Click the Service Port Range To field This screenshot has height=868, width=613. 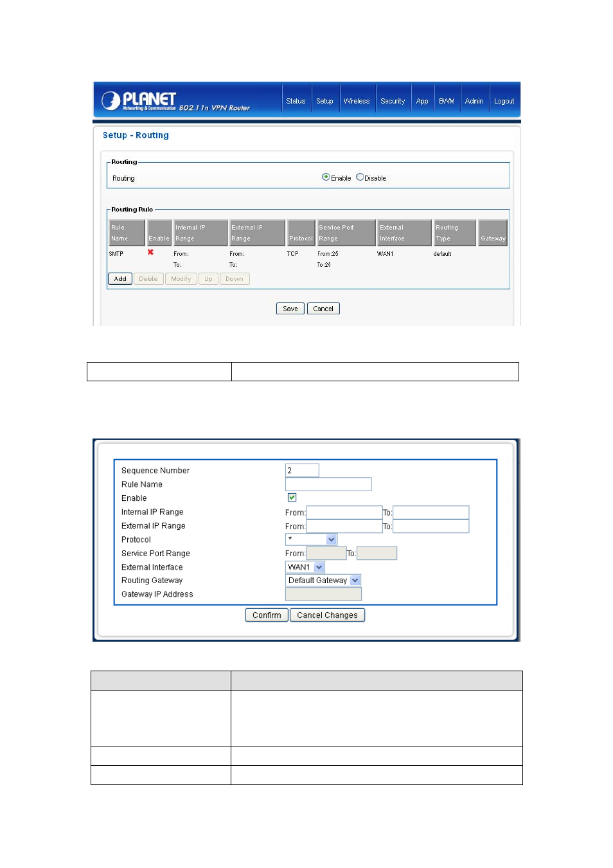pos(377,554)
